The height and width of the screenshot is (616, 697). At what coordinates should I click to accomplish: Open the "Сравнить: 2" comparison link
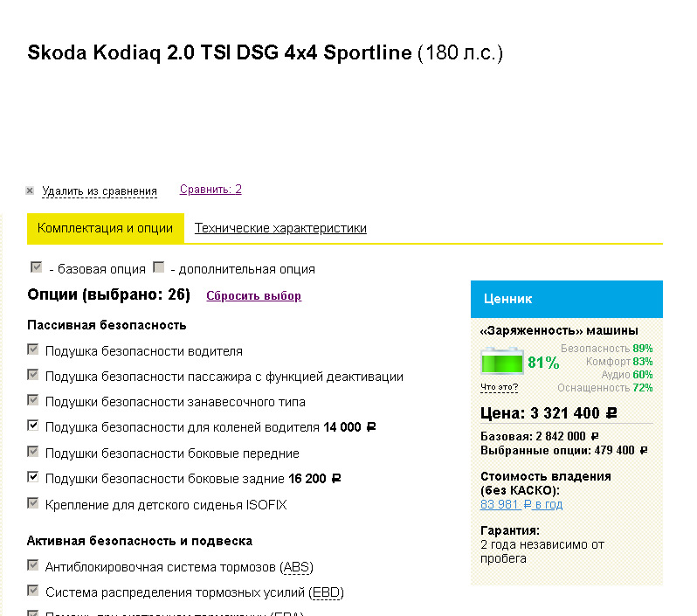(x=210, y=190)
